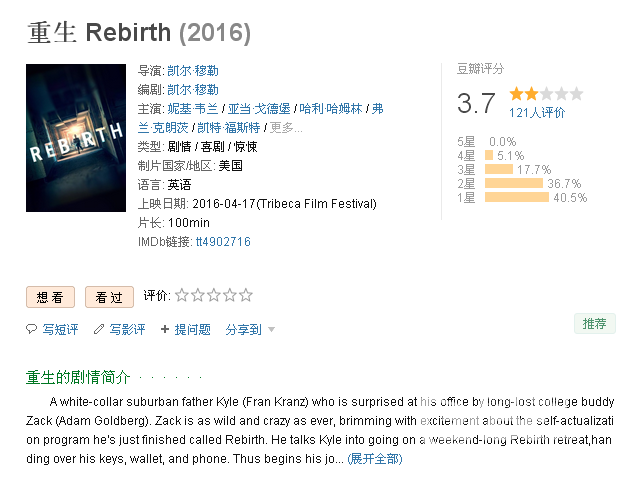Click the 推荐 button
This screenshot has height=481, width=630.
[x=595, y=323]
